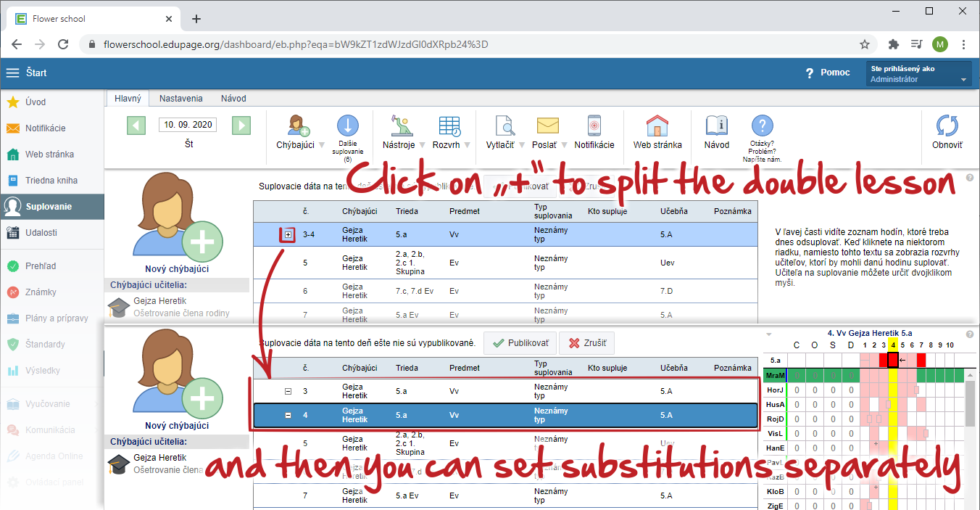Open the toolbar Návod book icon
980x510 pixels.
(x=717, y=126)
